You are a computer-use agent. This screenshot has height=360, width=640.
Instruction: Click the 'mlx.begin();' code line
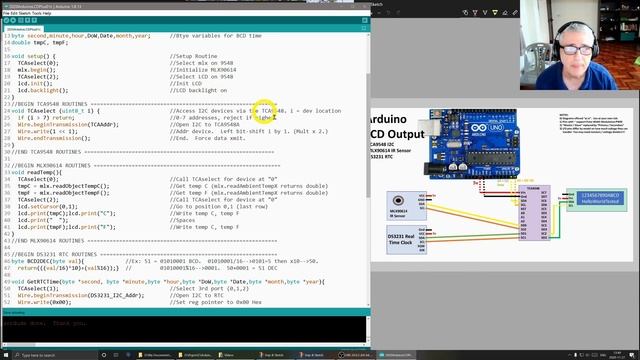click(x=36, y=70)
